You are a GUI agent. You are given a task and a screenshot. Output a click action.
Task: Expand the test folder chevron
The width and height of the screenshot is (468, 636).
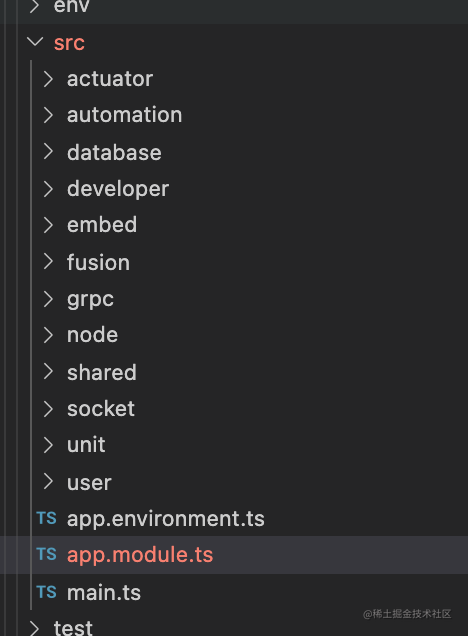click(35, 628)
